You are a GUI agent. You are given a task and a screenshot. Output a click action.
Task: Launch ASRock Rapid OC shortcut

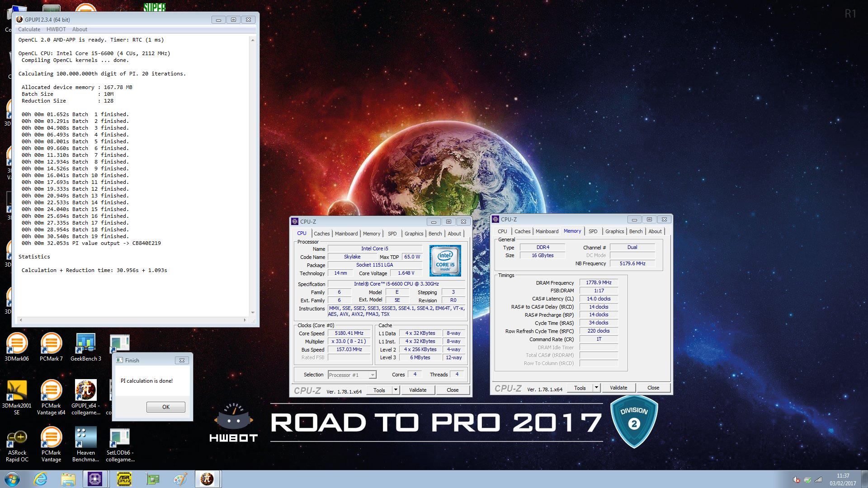pyautogui.click(x=17, y=445)
